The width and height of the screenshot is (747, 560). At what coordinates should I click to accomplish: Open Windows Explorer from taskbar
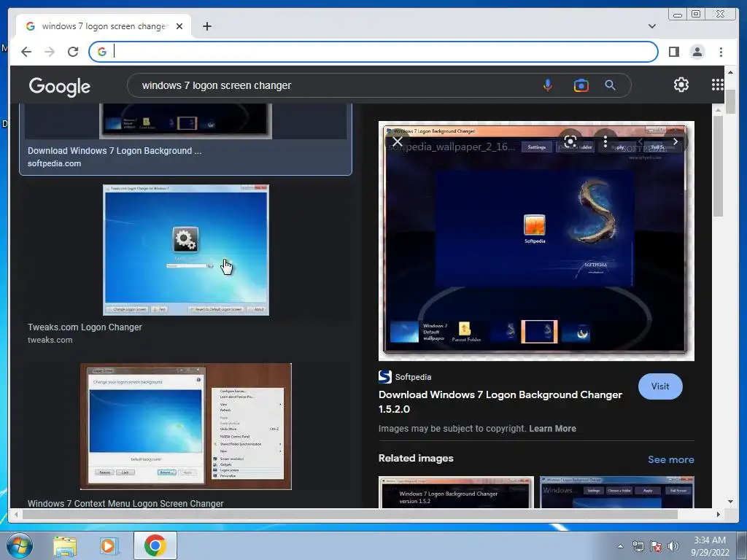click(x=65, y=545)
